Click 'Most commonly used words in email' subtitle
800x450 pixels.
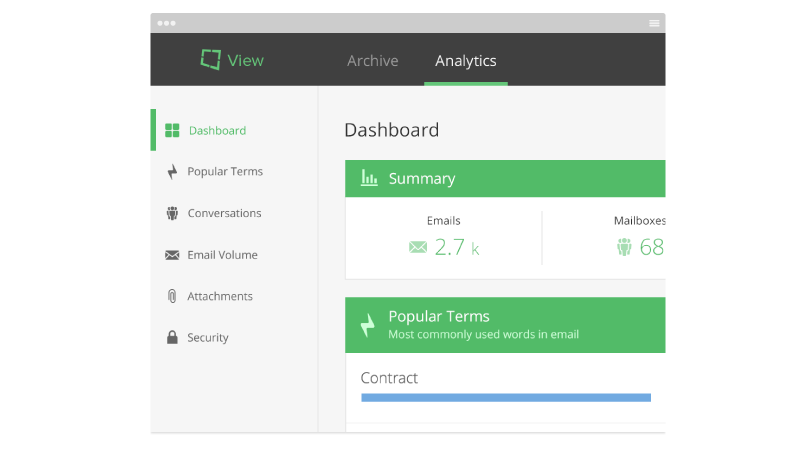484,335
